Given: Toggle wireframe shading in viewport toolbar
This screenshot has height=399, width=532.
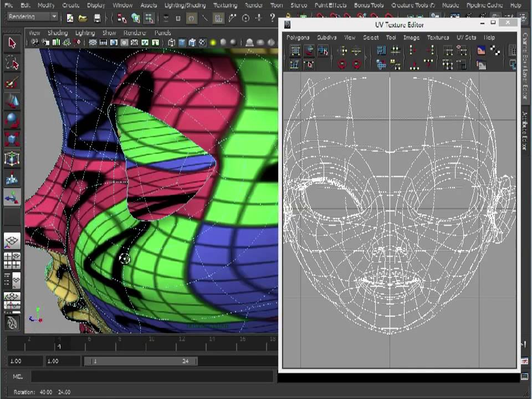Looking at the screenshot, I should [172, 43].
